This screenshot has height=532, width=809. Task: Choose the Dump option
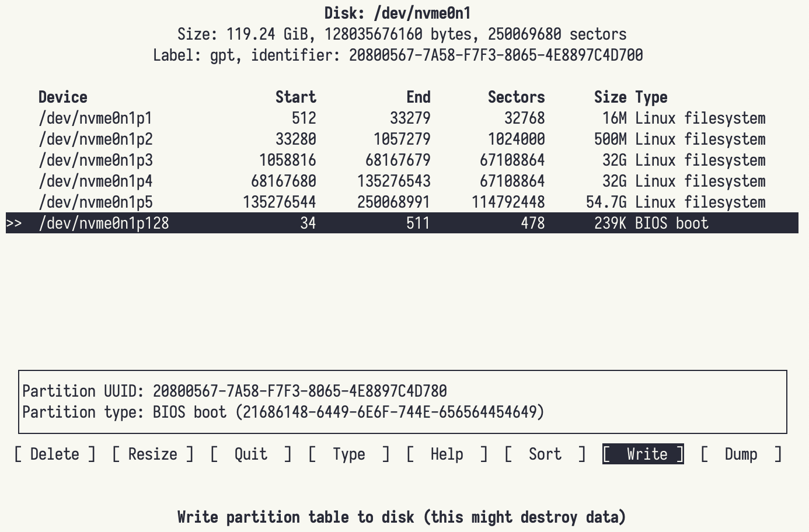(741, 454)
